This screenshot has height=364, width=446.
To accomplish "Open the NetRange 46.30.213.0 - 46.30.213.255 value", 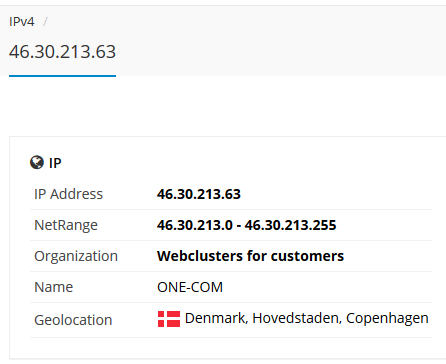I will pos(247,225).
